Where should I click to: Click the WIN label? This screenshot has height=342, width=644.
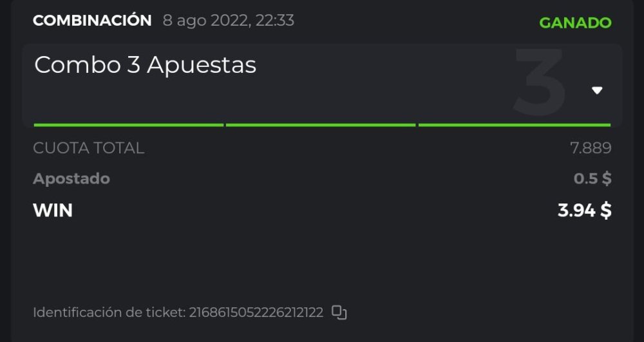coord(53,210)
